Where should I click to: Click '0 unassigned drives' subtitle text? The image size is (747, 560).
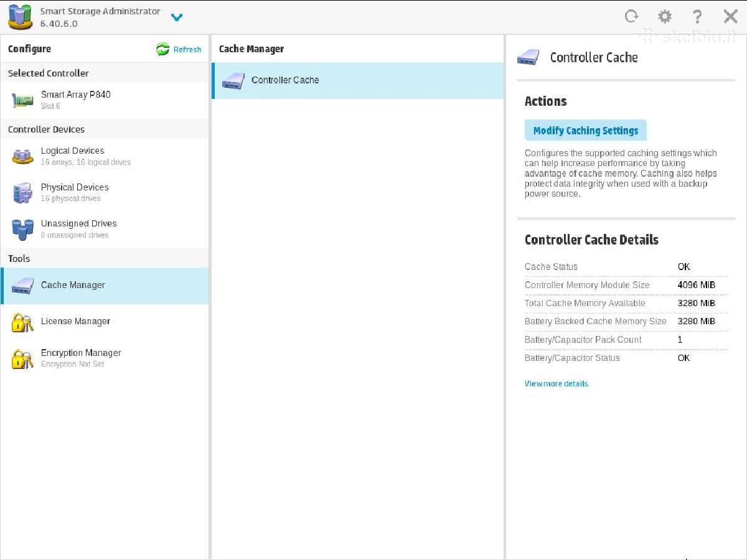(x=75, y=235)
